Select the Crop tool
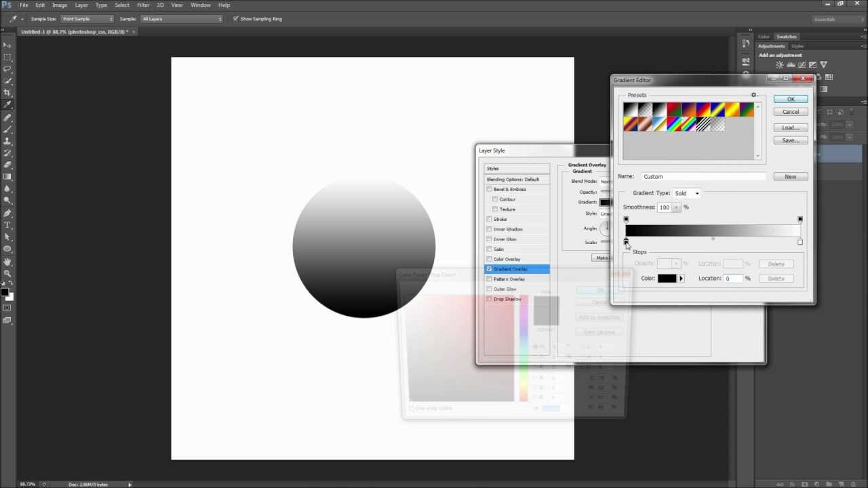Screen dimensions: 868x488 pyautogui.click(x=7, y=93)
